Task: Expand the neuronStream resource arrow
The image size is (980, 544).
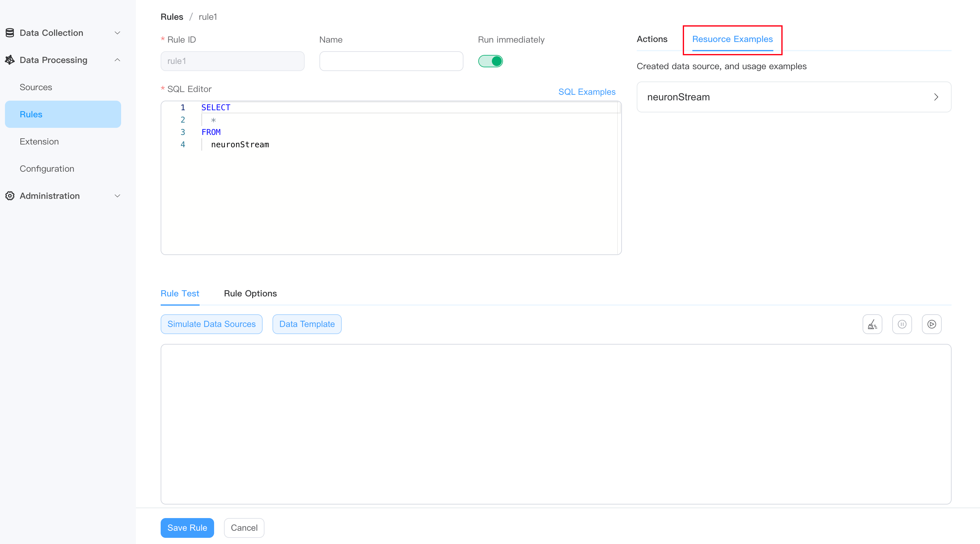Action: [936, 97]
